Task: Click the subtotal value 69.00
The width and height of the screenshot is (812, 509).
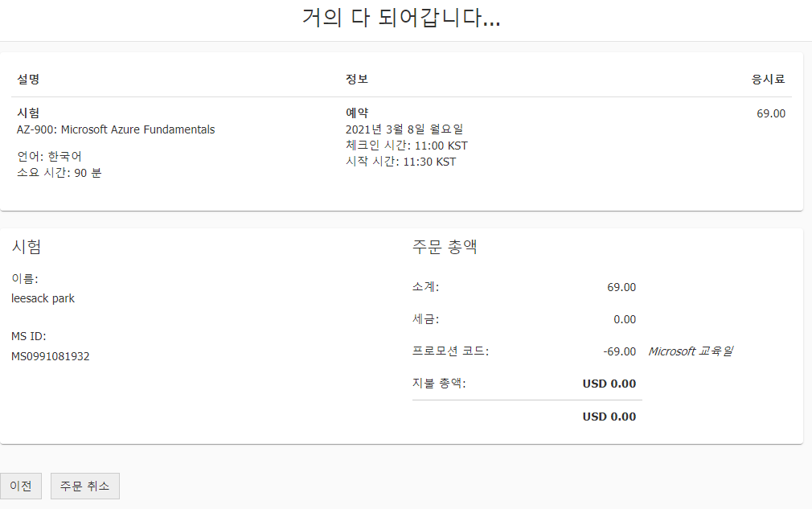Action: 621,287
